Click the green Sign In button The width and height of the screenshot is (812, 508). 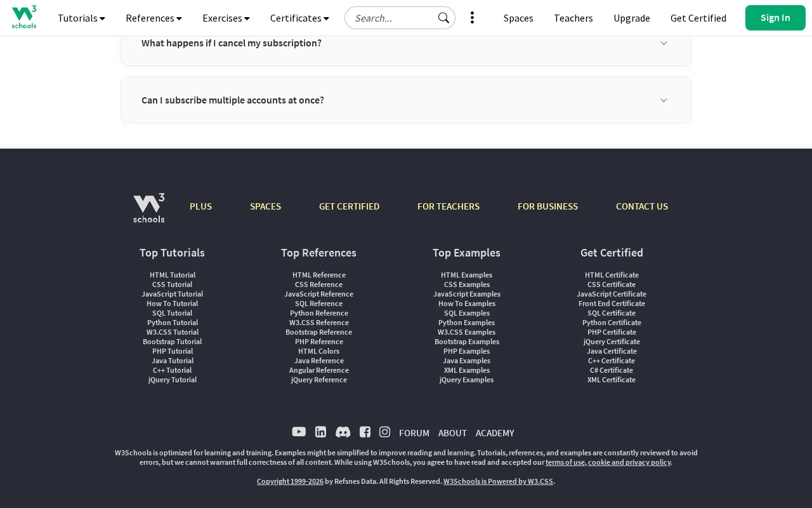(775, 18)
